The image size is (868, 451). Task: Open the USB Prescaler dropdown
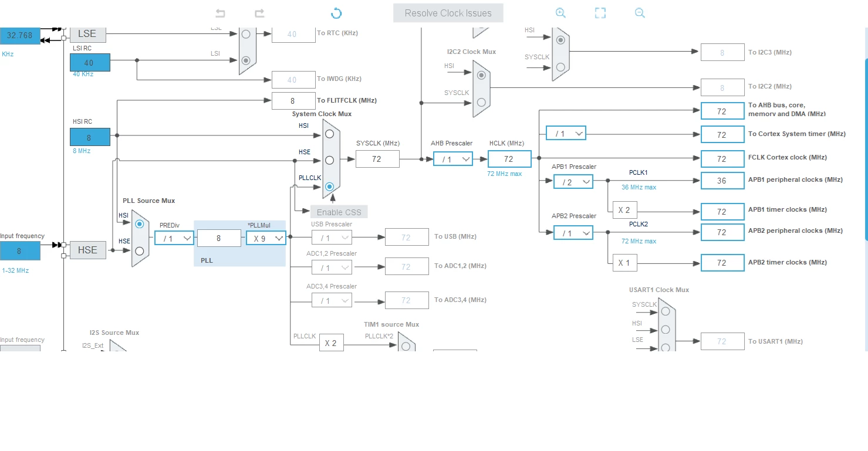332,238
